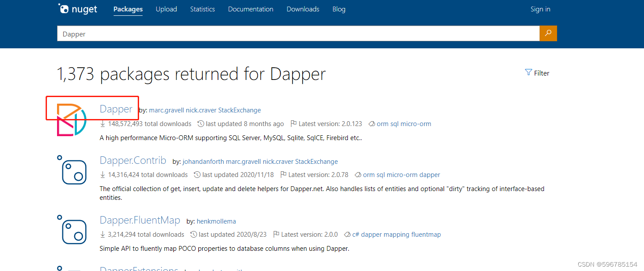644x271 pixels.
Task: Click the NuGet logo in header
Action: coord(78,9)
